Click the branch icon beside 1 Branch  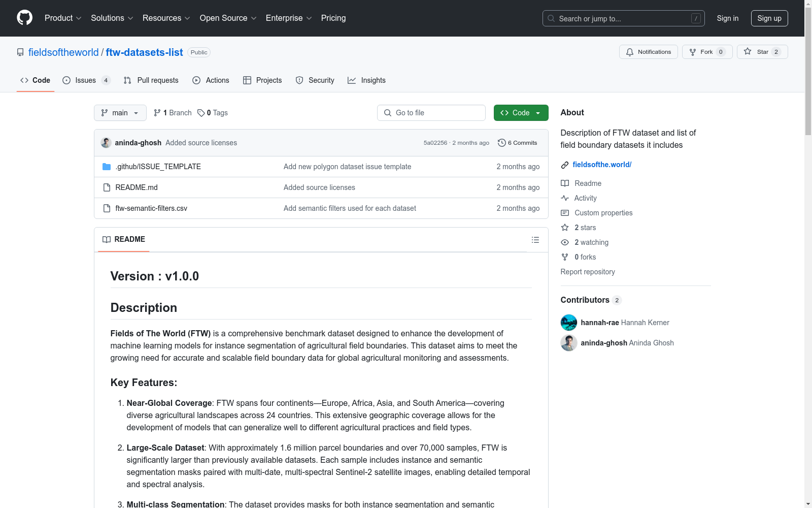[157, 113]
